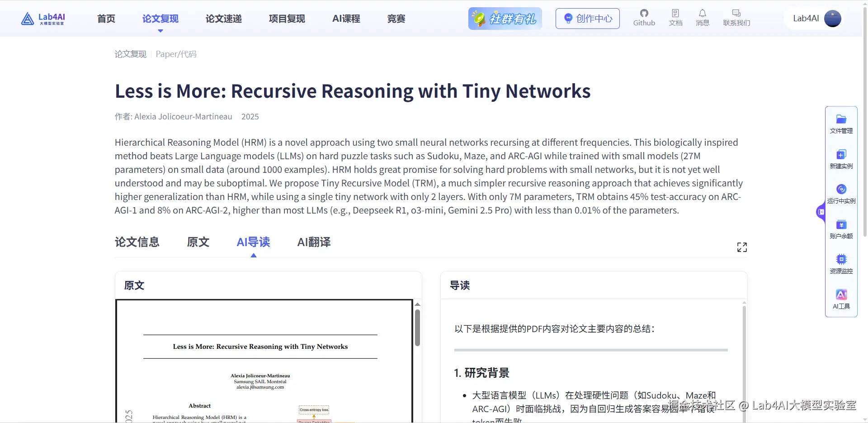Image resolution: width=868 pixels, height=423 pixels.
Task: Expand the reader to fullscreen
Action: (742, 247)
